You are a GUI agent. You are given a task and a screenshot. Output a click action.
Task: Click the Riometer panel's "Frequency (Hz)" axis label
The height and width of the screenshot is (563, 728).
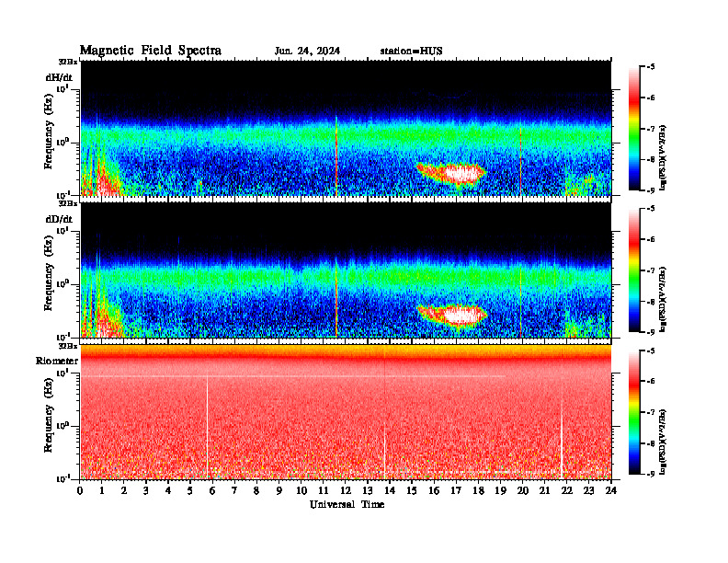tap(49, 415)
